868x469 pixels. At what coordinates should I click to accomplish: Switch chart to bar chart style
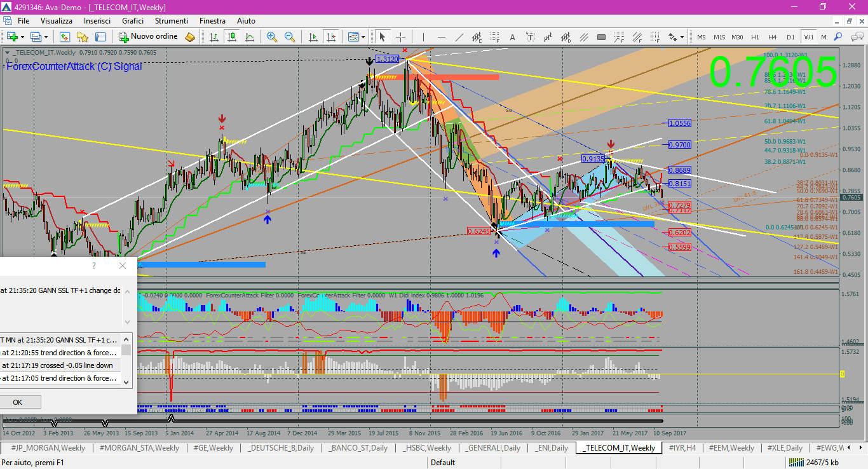tap(214, 37)
